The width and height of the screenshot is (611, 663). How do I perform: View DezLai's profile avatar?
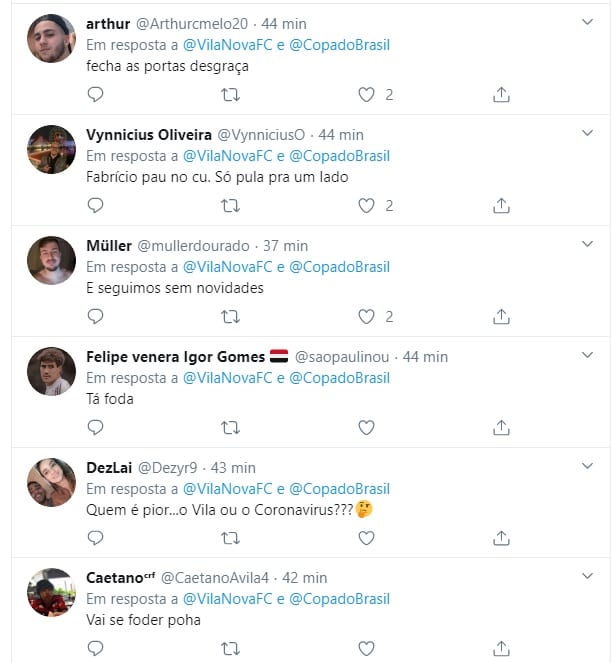click(x=51, y=483)
